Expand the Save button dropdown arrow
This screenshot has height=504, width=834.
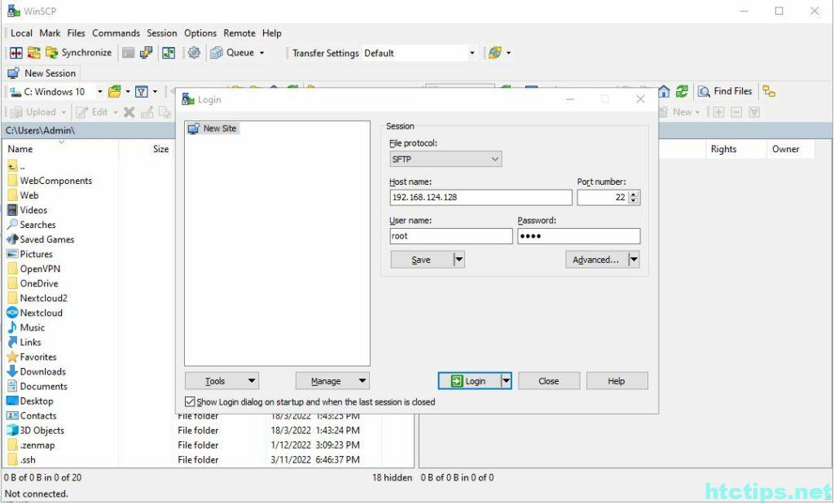pos(459,260)
